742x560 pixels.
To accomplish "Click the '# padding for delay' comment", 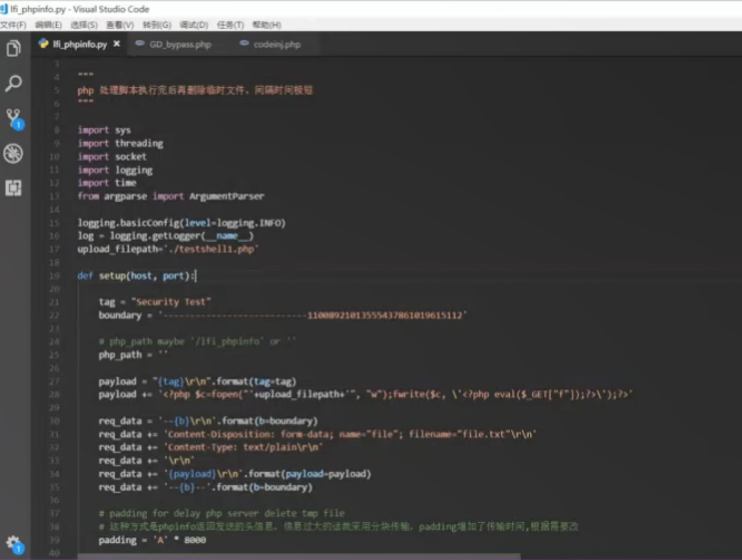I will click(222, 513).
